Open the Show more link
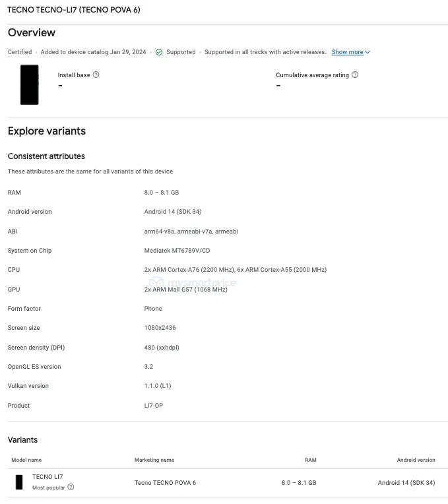This screenshot has height=504, width=448. point(347,52)
